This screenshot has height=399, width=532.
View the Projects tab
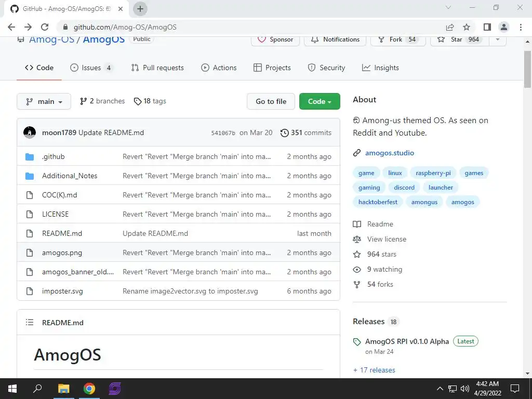272,68
